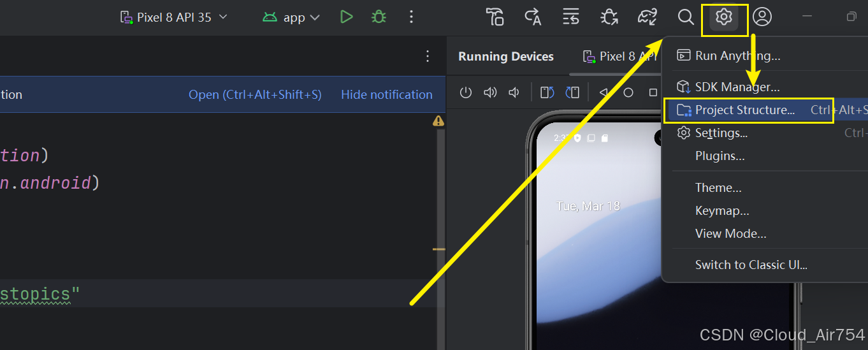Click the yellow warning indicator in the editor
Screen dimensions: 868x350
pyautogui.click(x=438, y=120)
